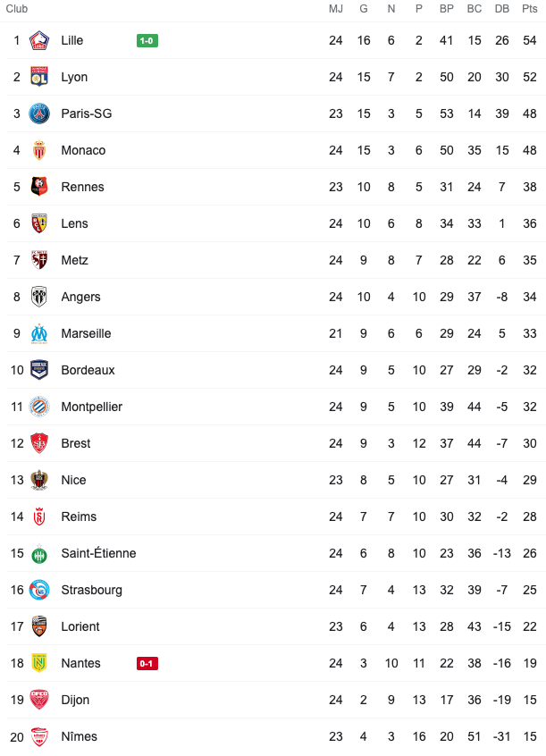The image size is (546, 756).
Task: Select the Pts column header
Action: [x=530, y=9]
